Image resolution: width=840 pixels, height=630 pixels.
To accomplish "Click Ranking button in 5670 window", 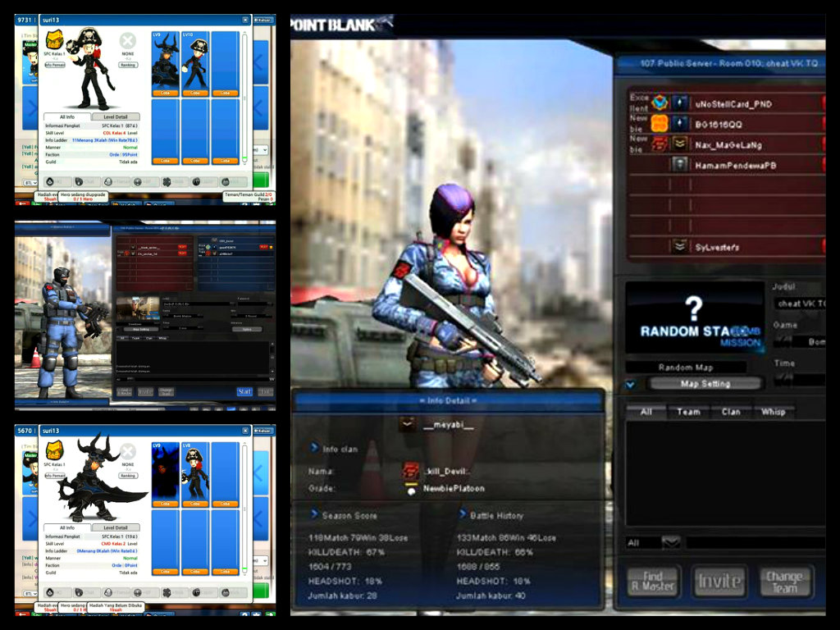I will [127, 476].
